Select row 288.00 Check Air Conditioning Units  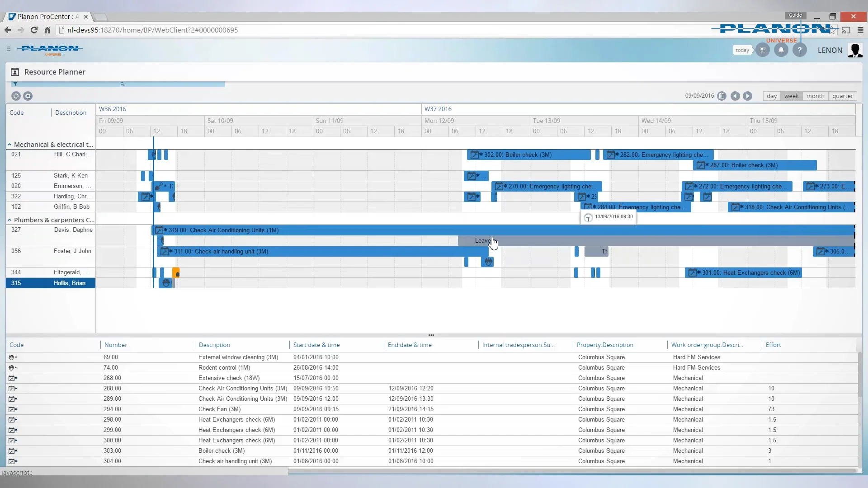click(432, 389)
